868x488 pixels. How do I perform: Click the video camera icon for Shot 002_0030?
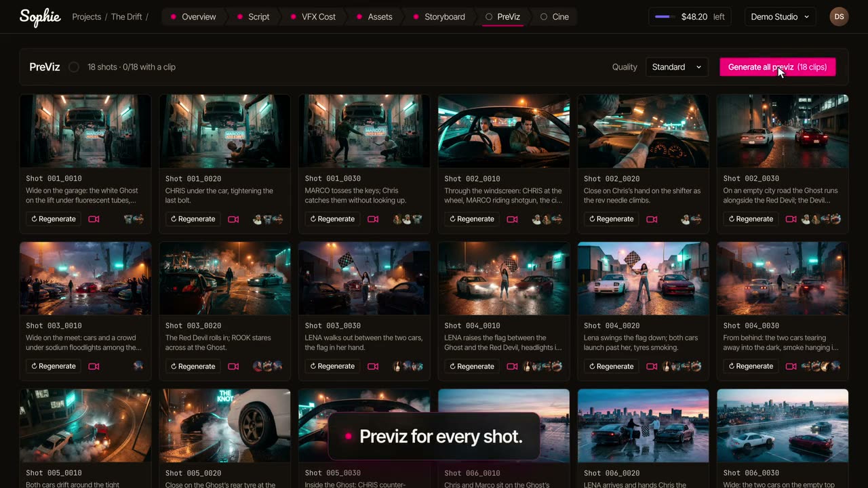click(x=791, y=219)
